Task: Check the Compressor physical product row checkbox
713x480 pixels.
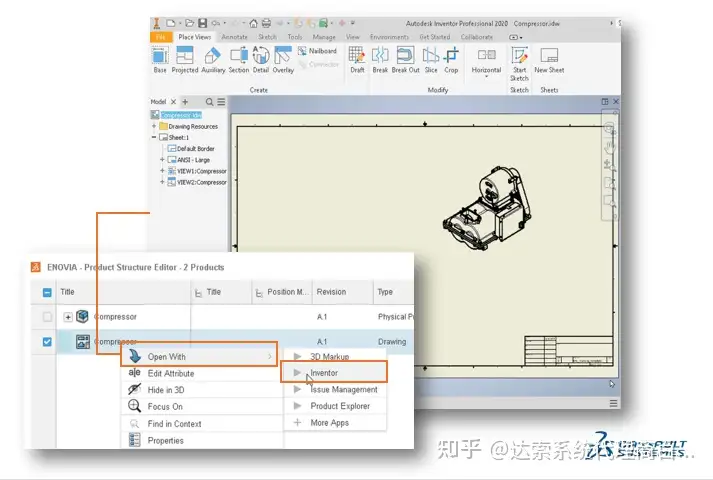Action: pyautogui.click(x=47, y=317)
